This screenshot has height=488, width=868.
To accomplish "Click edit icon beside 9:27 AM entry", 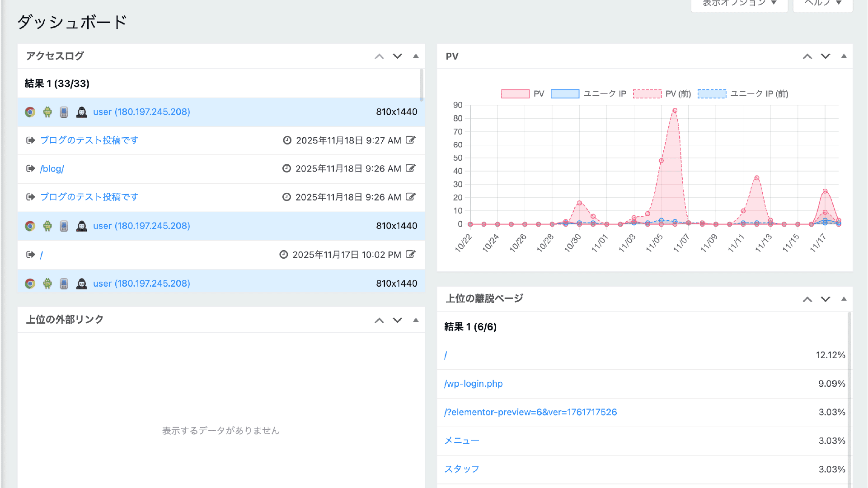I will coord(410,140).
